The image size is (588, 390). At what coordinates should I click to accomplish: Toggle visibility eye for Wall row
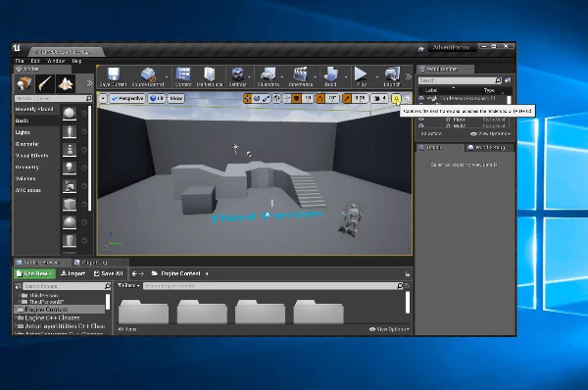[x=421, y=125]
